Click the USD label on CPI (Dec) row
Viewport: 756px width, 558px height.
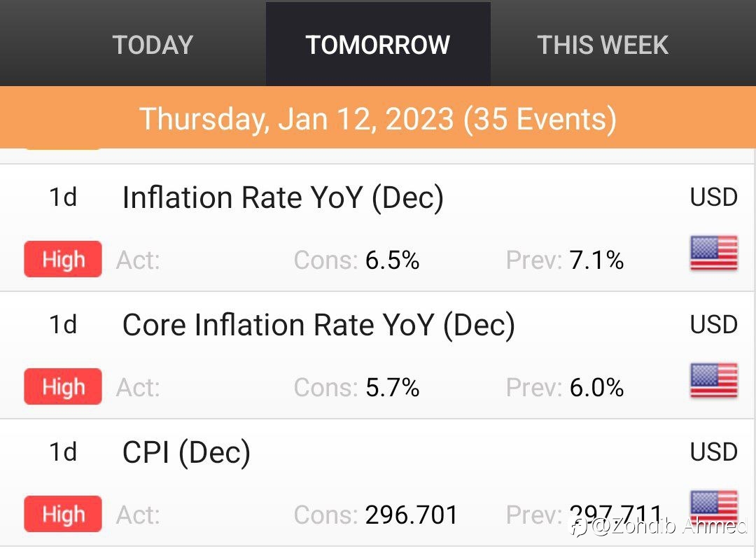[x=713, y=452]
